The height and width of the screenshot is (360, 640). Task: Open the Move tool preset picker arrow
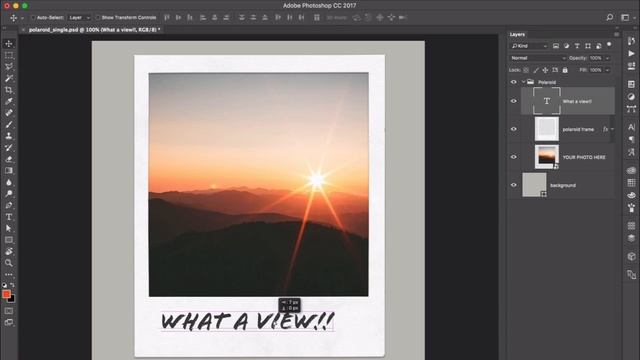tap(22, 18)
